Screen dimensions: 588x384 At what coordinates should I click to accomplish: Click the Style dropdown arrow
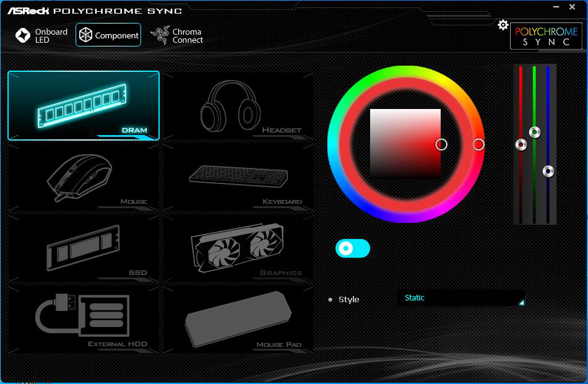click(521, 302)
